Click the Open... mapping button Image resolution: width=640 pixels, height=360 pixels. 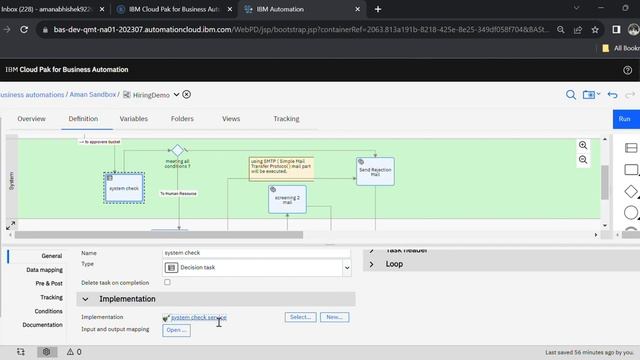point(176,330)
